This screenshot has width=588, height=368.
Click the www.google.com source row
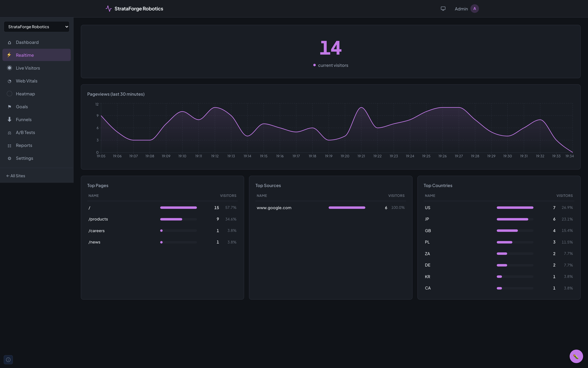pyautogui.click(x=330, y=208)
